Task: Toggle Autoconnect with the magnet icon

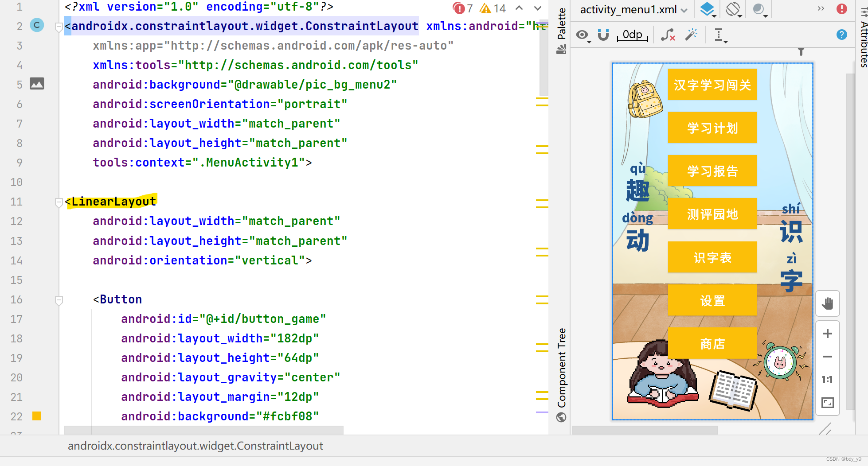Action: [x=603, y=35]
